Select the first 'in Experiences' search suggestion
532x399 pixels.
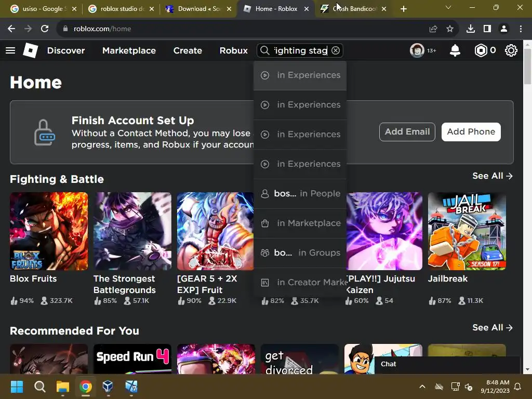click(300, 75)
